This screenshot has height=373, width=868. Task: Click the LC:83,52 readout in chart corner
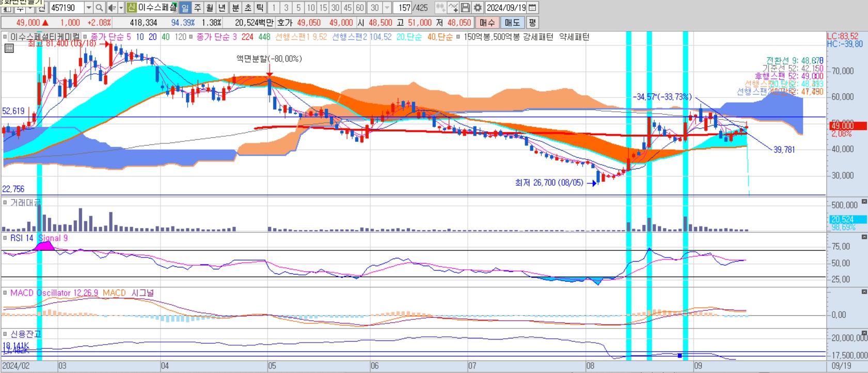pyautogui.click(x=843, y=36)
